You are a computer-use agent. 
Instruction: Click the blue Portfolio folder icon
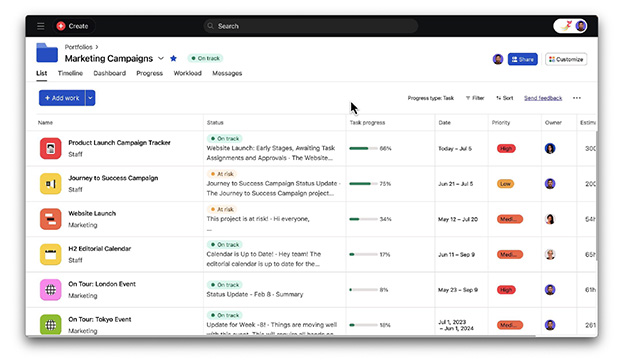pos(47,53)
